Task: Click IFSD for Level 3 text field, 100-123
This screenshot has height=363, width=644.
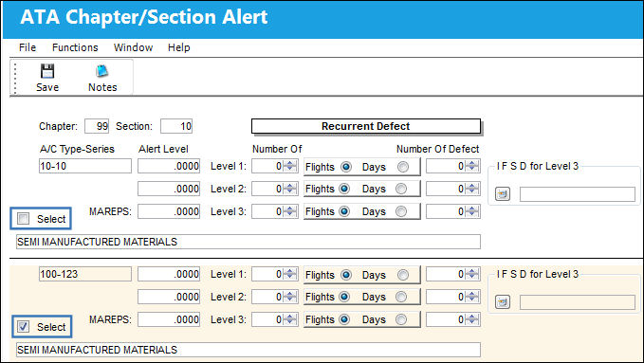Action: tap(578, 302)
